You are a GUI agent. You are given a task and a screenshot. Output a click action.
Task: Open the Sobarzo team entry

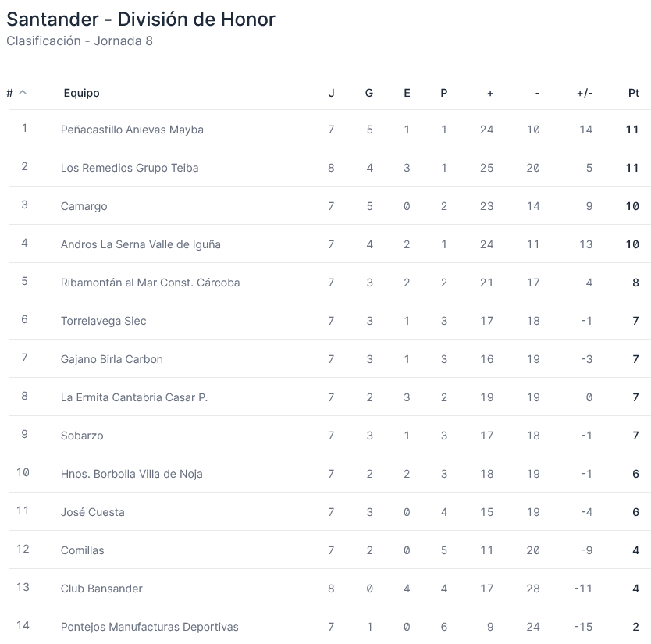pyautogui.click(x=82, y=436)
